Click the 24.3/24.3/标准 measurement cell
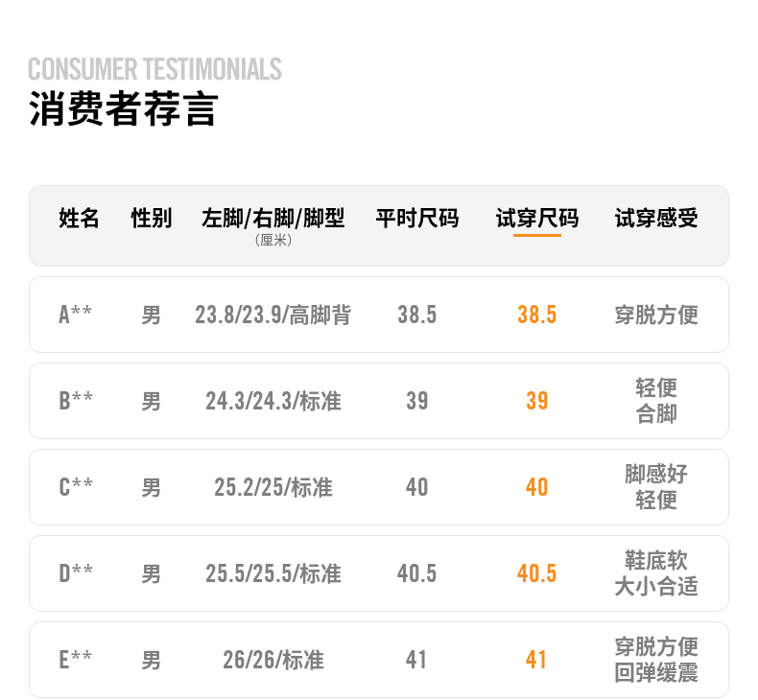The height and width of the screenshot is (700, 758). pos(273,401)
